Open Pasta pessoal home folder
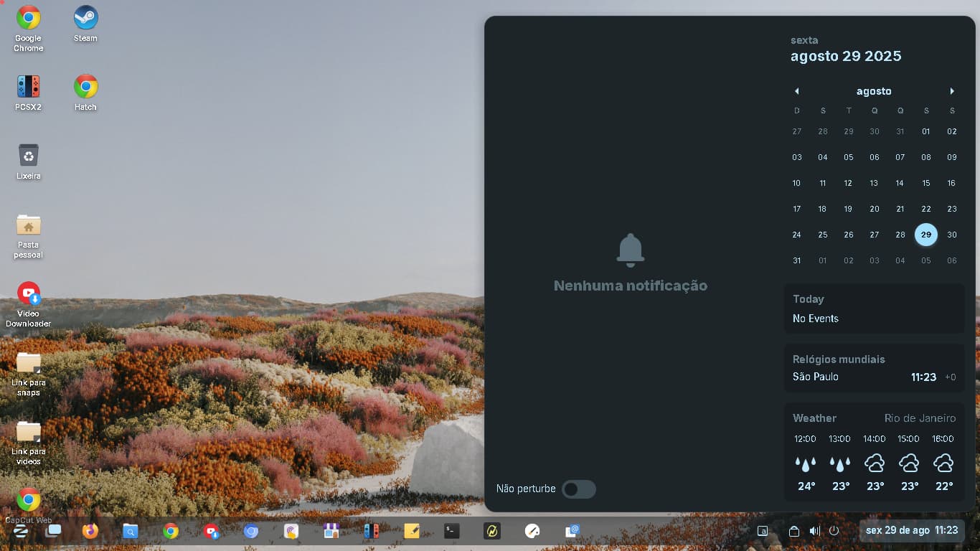The image size is (980, 551). tap(29, 235)
